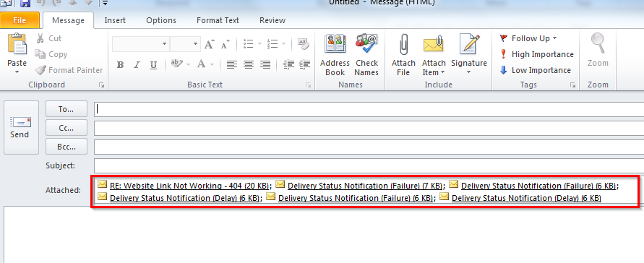The image size is (644, 263).
Task: Click Increase Indent icon
Action: 304,65
